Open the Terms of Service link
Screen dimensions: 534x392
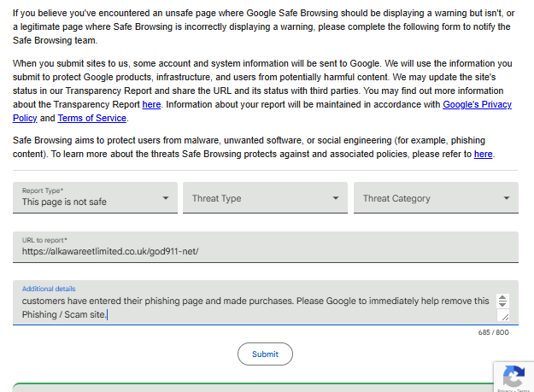pyautogui.click(x=92, y=118)
